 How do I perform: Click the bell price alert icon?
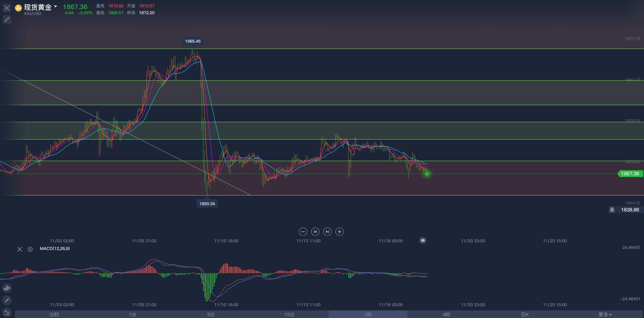coord(612,210)
